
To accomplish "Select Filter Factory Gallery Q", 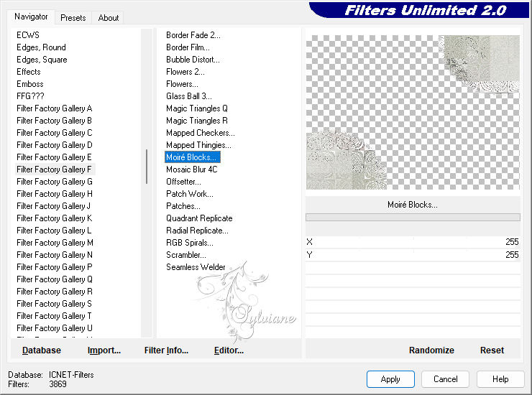I will point(55,279).
